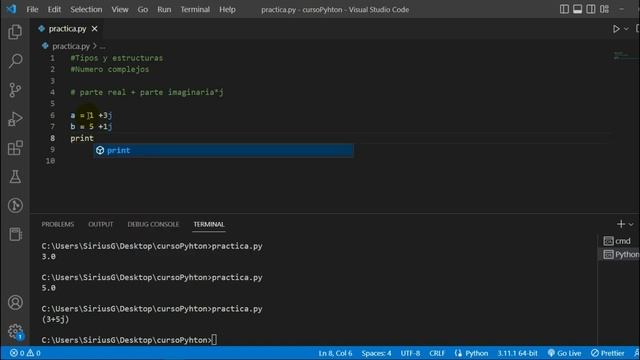
Task: Accept the print autocomplete suggestion
Action: pos(223,150)
